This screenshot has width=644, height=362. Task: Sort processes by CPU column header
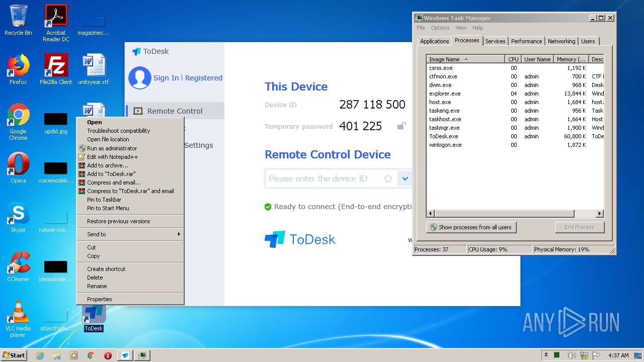(513, 59)
